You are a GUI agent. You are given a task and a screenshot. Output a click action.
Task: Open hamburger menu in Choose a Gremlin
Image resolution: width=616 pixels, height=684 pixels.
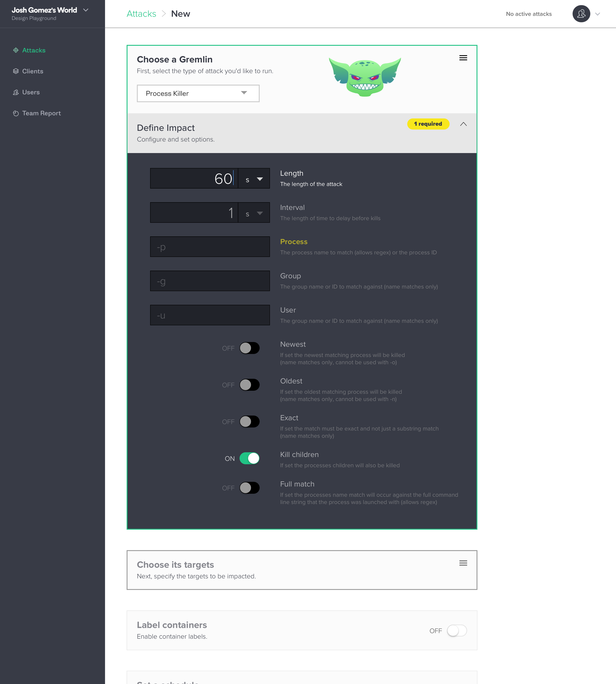[463, 58]
